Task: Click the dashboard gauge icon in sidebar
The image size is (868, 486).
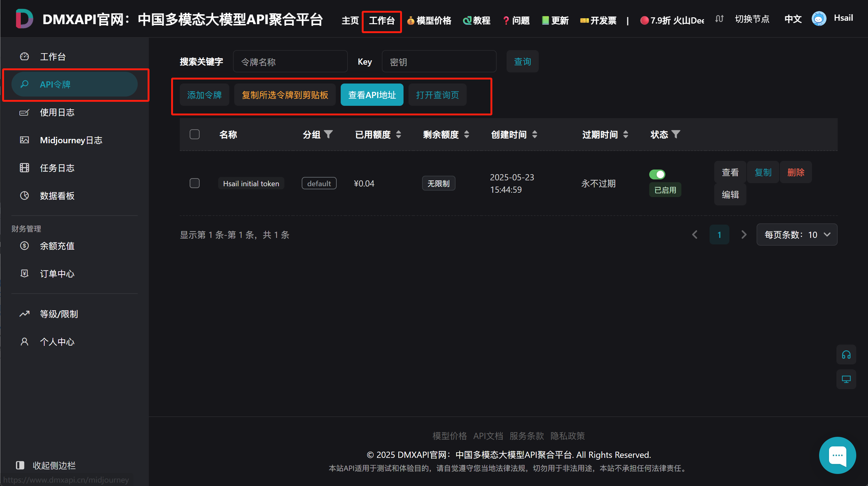Action: [24, 56]
